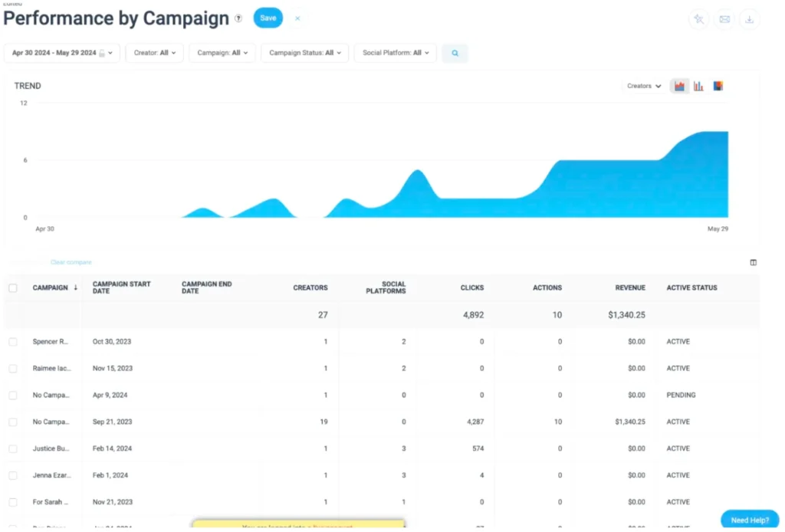Open the email report envelope icon

tap(724, 18)
